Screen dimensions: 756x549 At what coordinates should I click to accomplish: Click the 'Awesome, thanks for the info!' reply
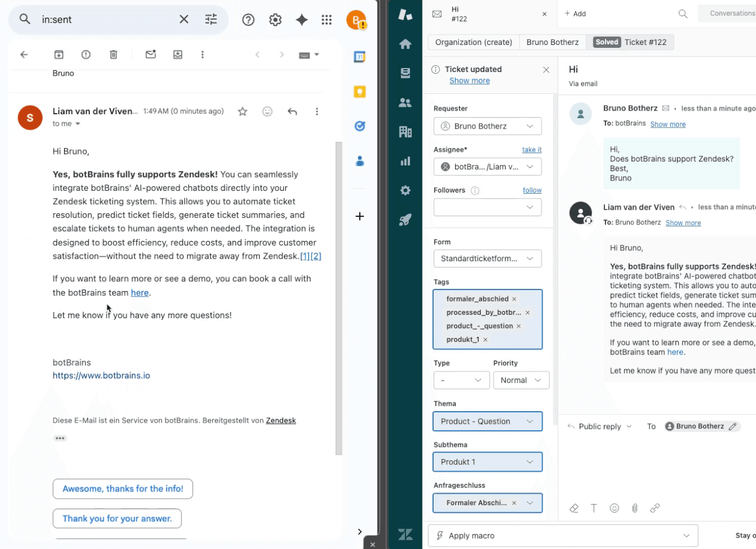point(122,488)
